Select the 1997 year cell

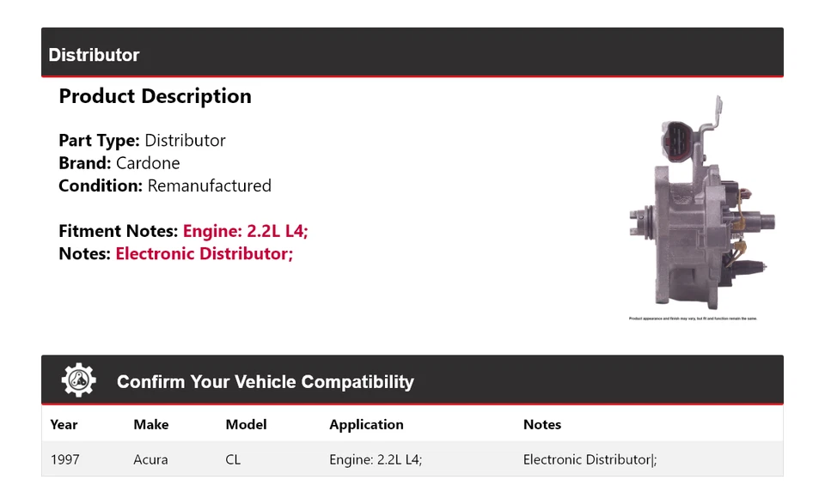[64, 459]
